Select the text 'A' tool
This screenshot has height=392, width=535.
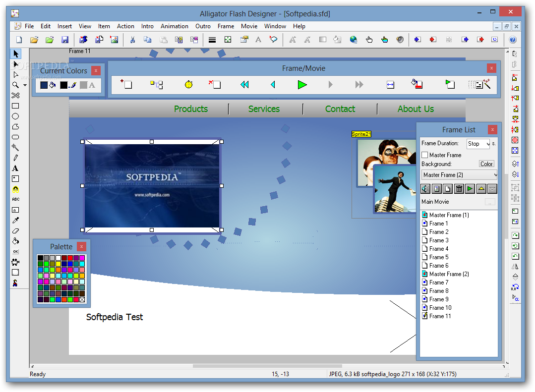[15, 168]
